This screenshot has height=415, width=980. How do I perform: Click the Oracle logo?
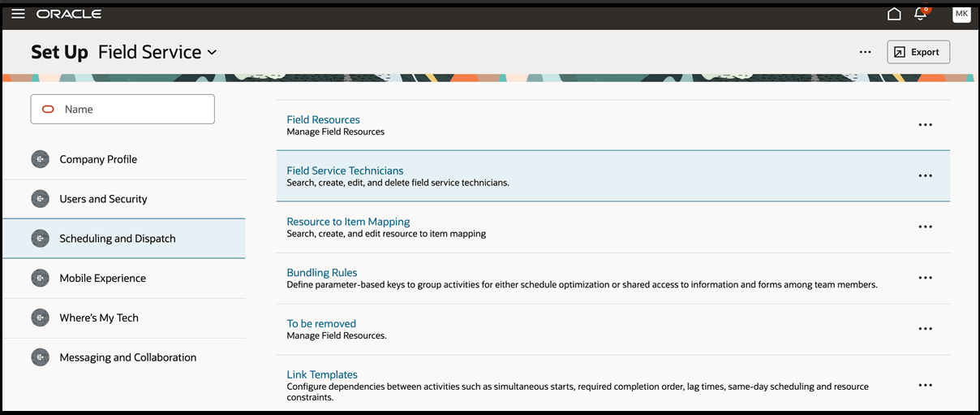point(69,14)
